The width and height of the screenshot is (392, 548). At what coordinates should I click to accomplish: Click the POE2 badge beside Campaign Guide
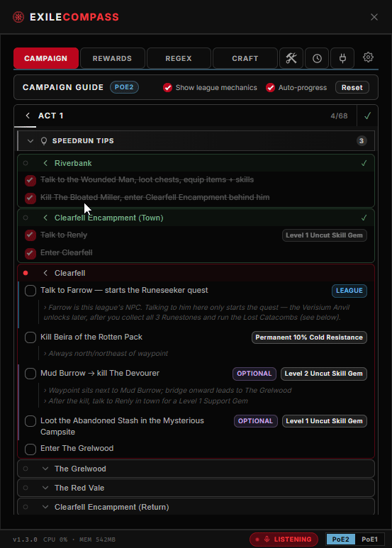pos(124,87)
